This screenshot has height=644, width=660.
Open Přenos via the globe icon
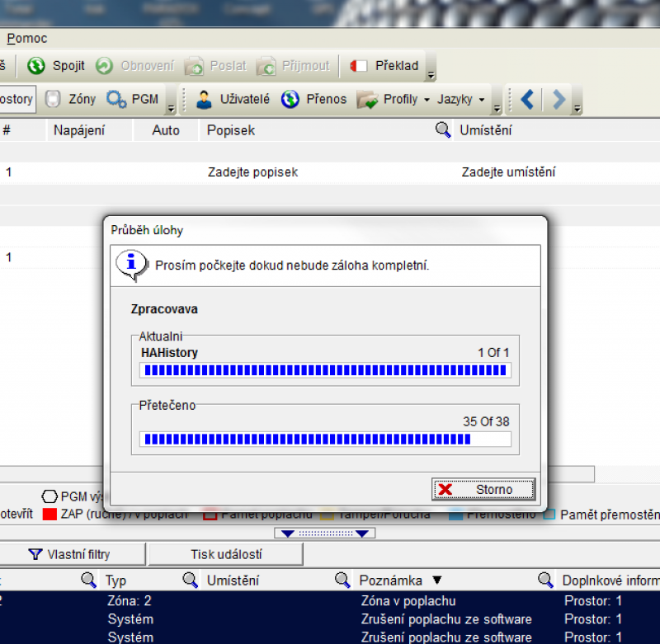tap(290, 99)
